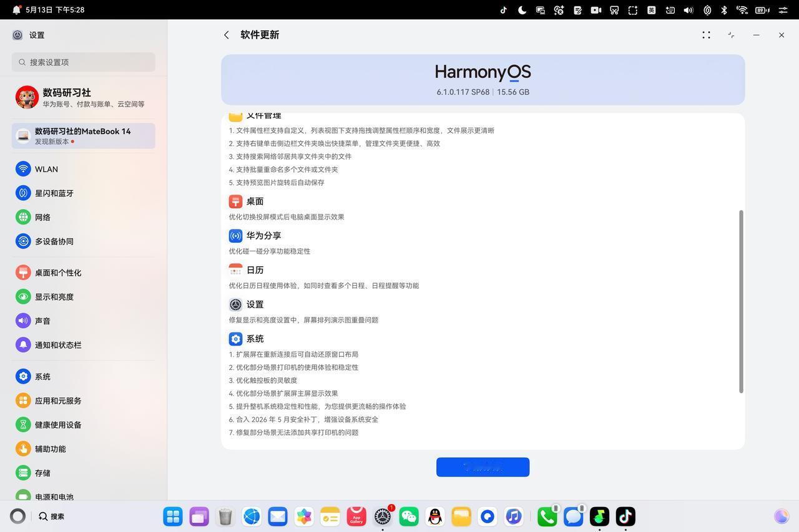Click the WLAN settings icon in sidebar

click(x=23, y=169)
